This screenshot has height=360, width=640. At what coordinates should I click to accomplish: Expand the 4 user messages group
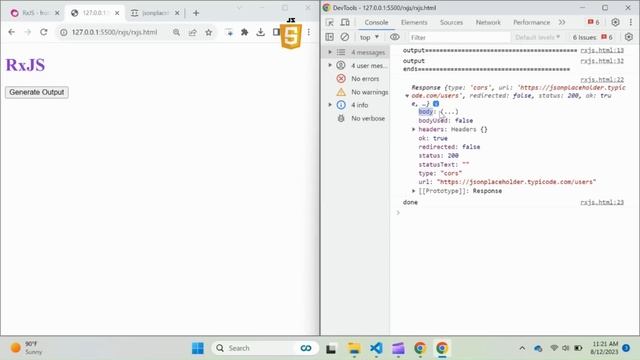[x=329, y=65]
